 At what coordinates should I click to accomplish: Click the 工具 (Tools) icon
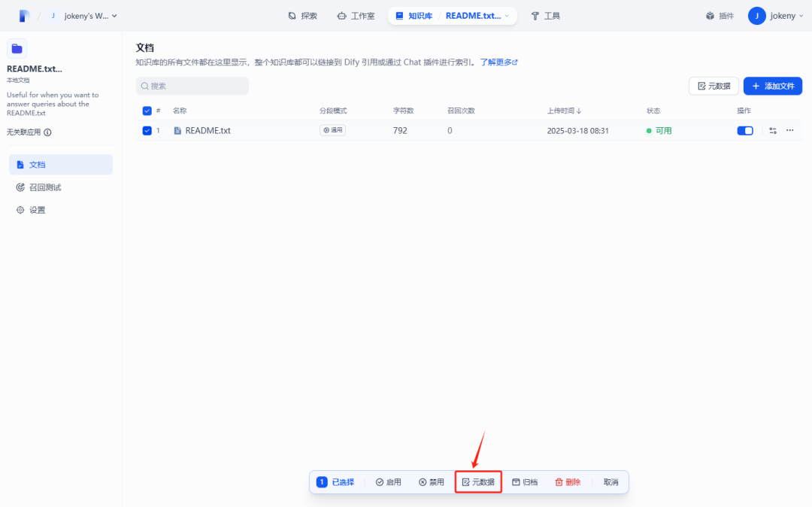pos(536,15)
